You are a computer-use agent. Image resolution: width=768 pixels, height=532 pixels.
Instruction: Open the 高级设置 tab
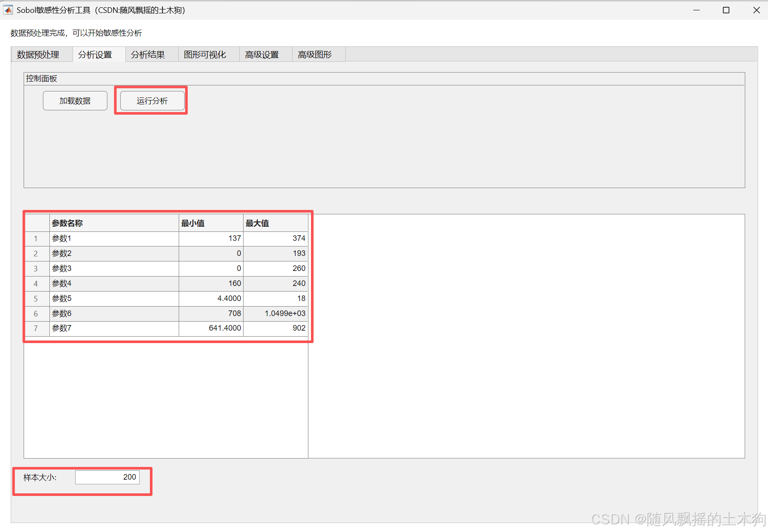[265, 55]
